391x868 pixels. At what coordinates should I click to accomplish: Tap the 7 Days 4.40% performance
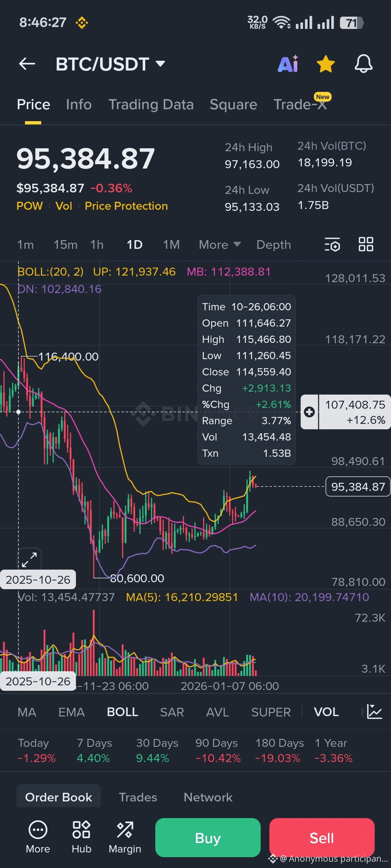click(x=94, y=750)
